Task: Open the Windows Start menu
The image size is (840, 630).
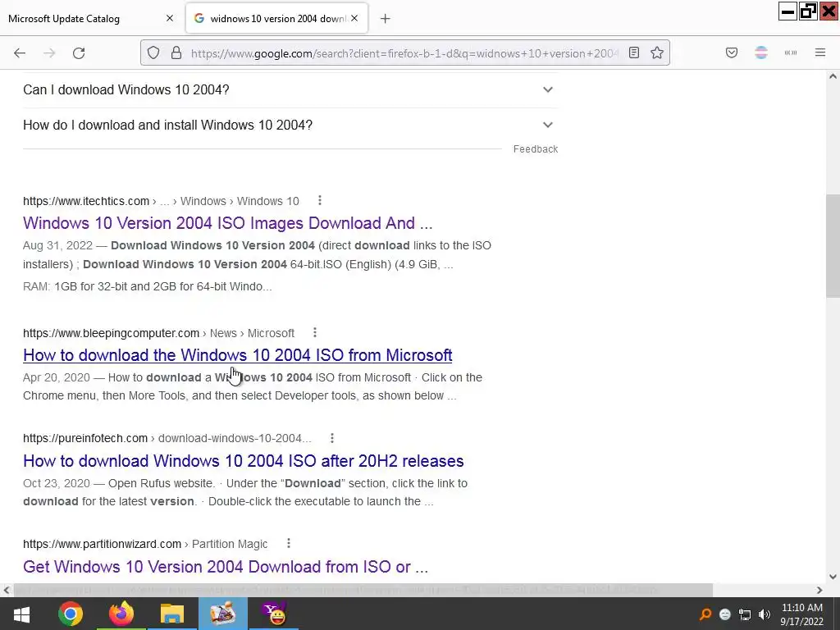Action: [x=21, y=614]
